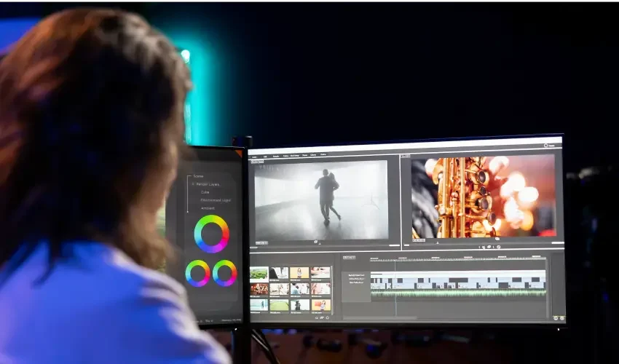Image resolution: width=619 pixels, height=364 pixels.
Task: Select the woman on yellow background clip thumbnail
Action: [299, 273]
